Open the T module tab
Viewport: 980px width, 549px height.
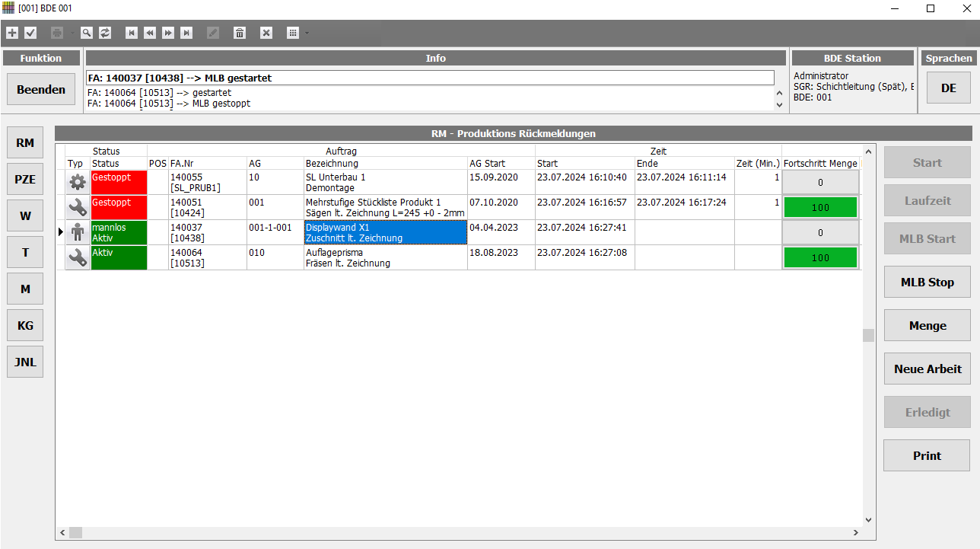[25, 252]
